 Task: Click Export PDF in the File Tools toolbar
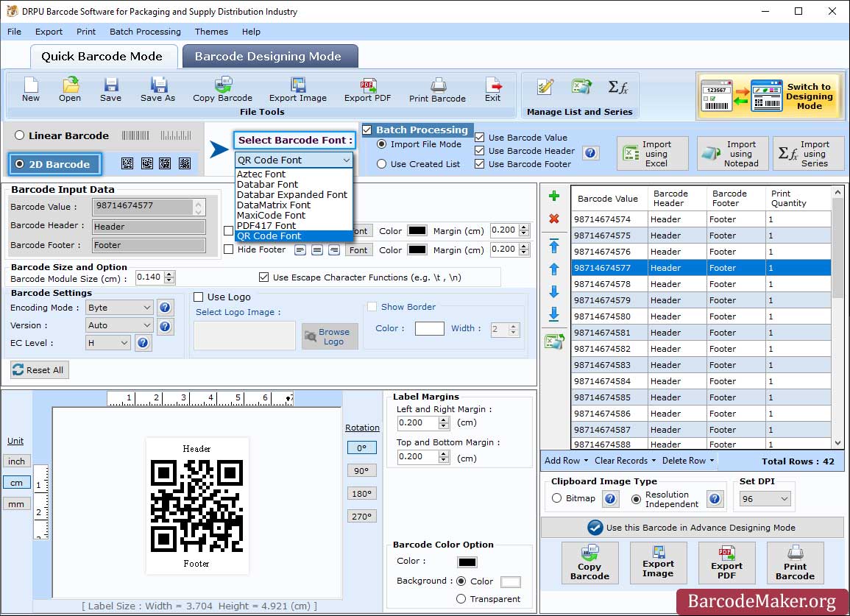click(367, 90)
